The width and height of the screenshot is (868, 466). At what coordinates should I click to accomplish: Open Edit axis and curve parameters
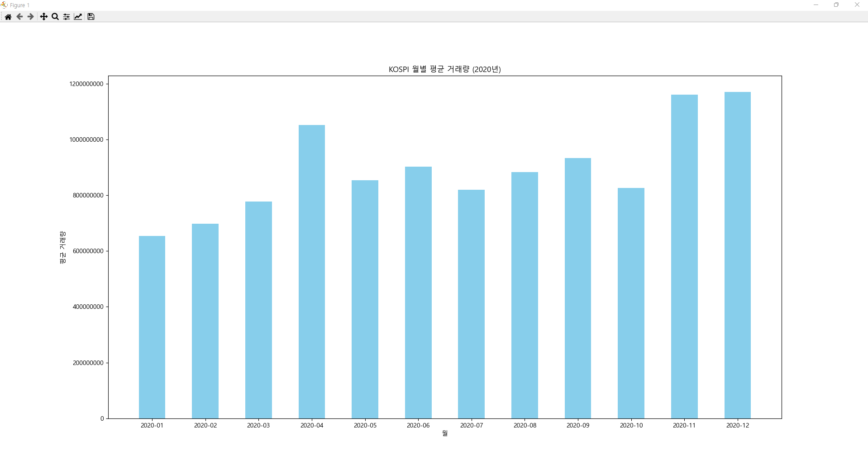(x=78, y=17)
